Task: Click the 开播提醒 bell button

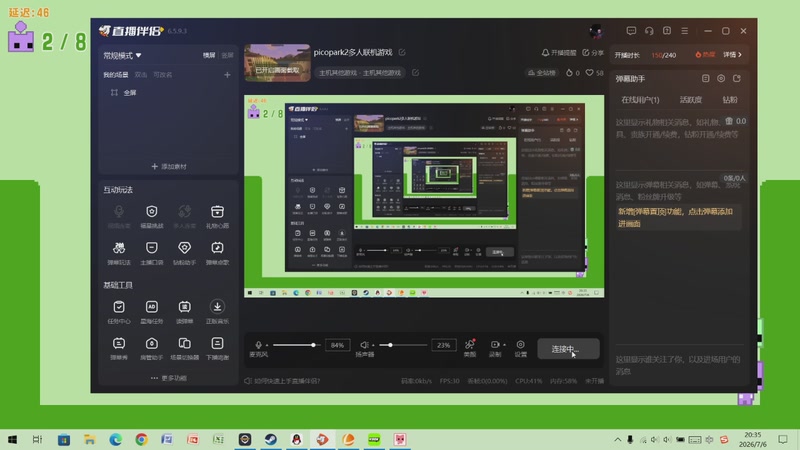Action: [559, 53]
